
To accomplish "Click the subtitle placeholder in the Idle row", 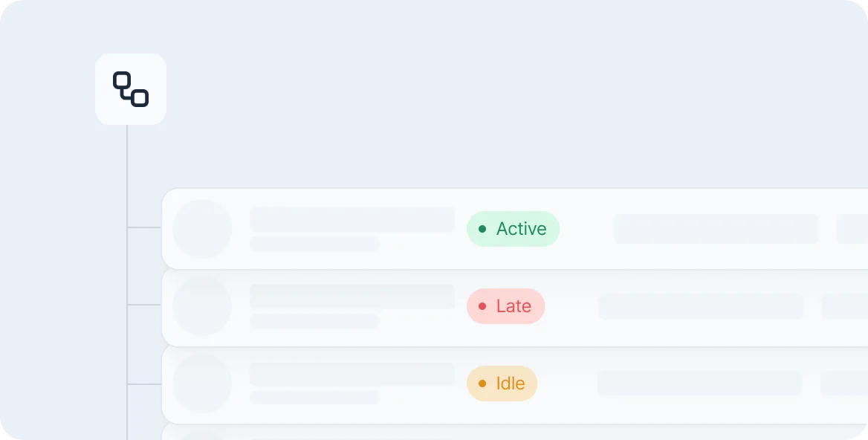I will pos(314,398).
